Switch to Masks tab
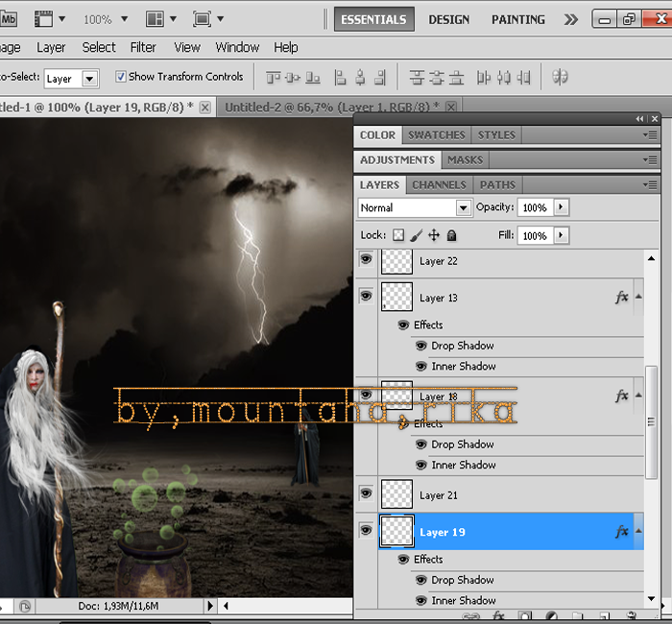 [x=466, y=160]
